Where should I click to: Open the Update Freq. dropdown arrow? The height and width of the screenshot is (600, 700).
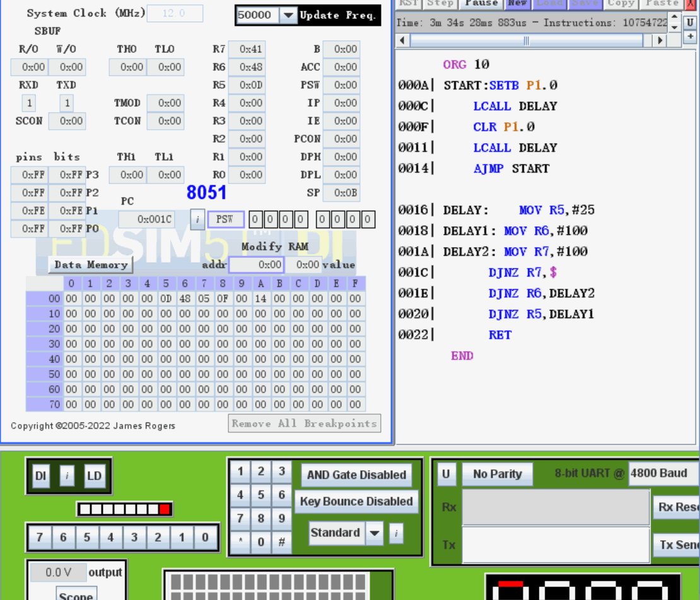[x=288, y=15]
